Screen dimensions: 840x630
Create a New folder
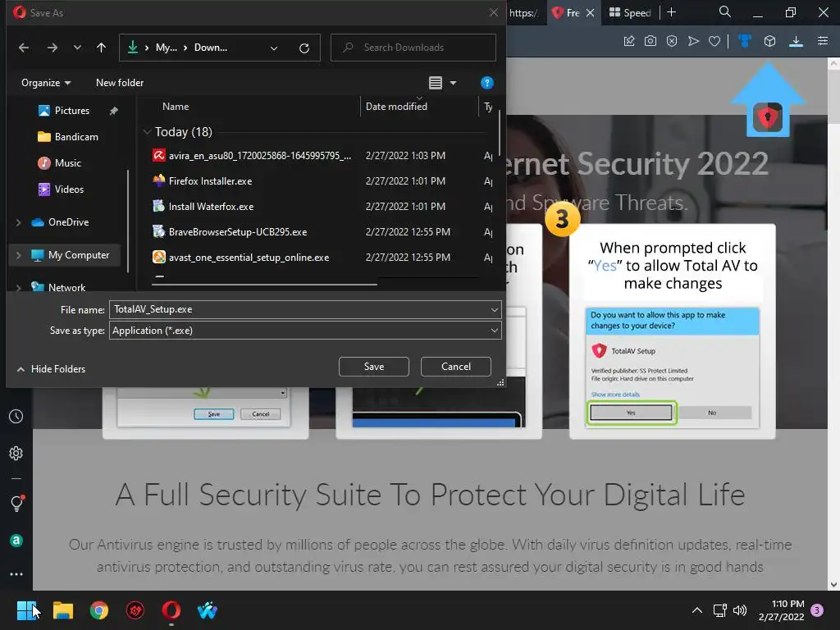(120, 83)
